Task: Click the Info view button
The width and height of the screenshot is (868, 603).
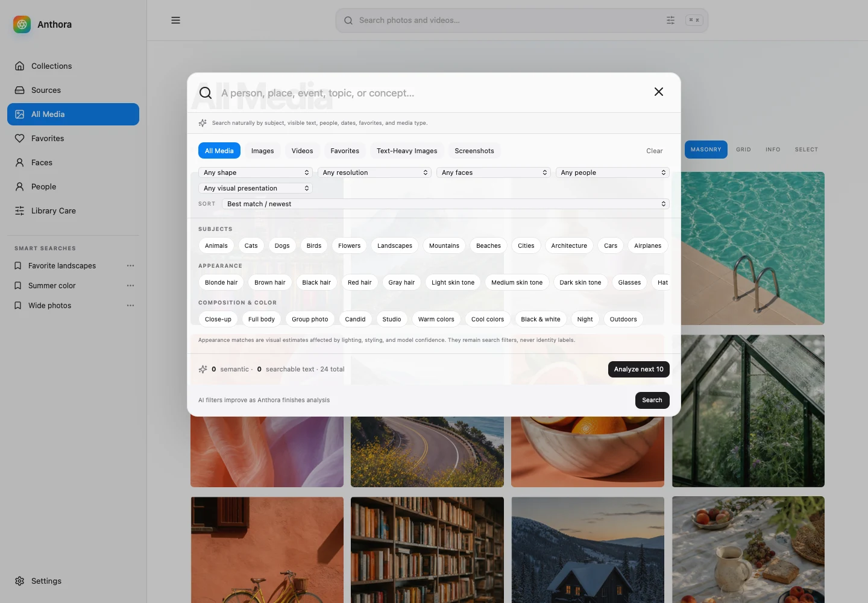Action: tap(773, 150)
